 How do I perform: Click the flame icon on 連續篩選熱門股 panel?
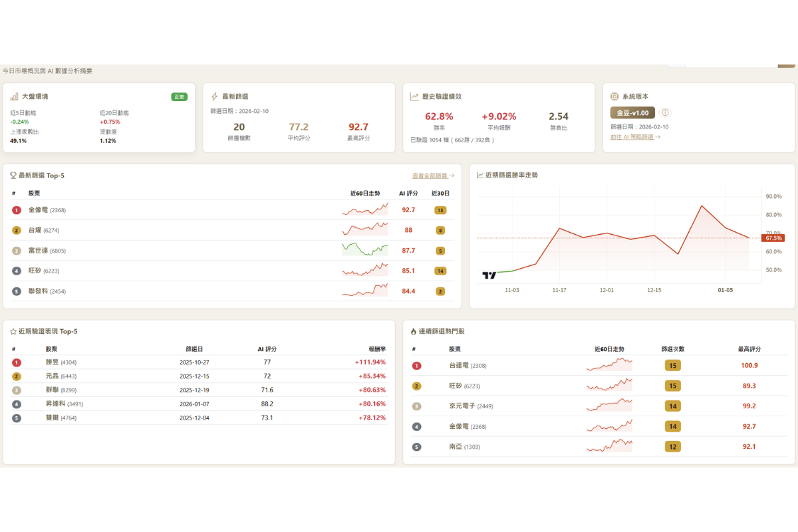(x=414, y=331)
